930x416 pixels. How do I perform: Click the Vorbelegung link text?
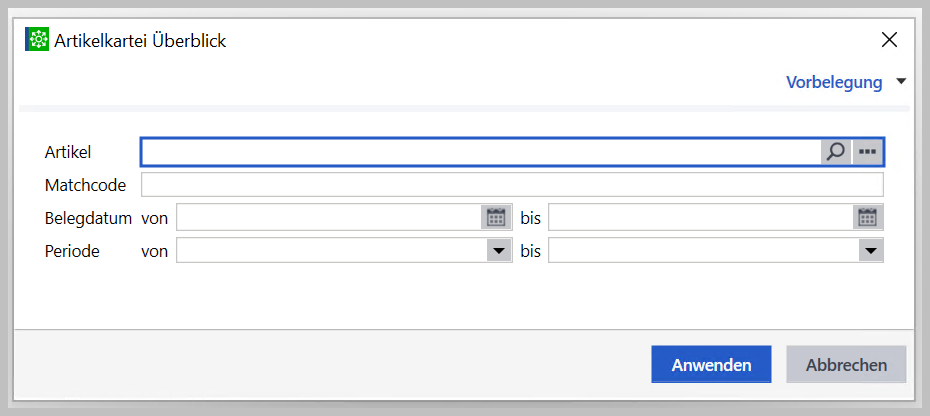(834, 82)
